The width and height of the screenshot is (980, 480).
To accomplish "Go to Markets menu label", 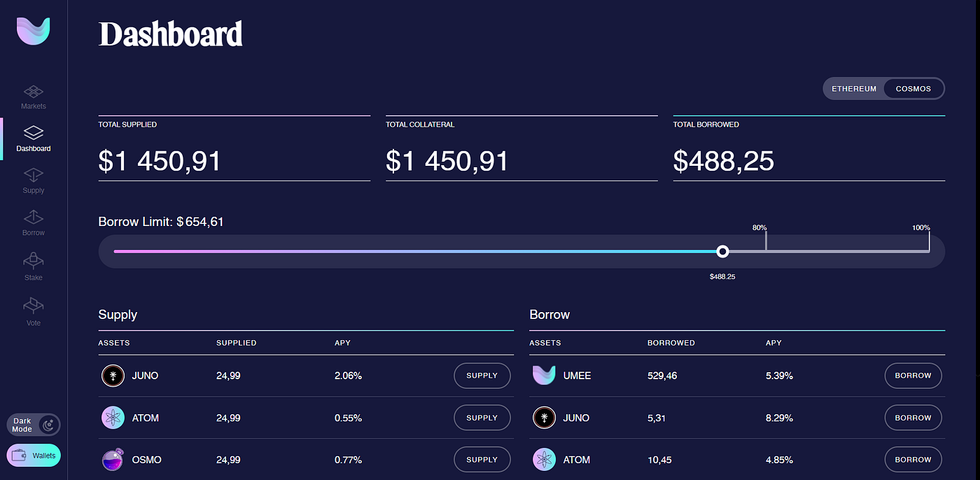I will (34, 106).
